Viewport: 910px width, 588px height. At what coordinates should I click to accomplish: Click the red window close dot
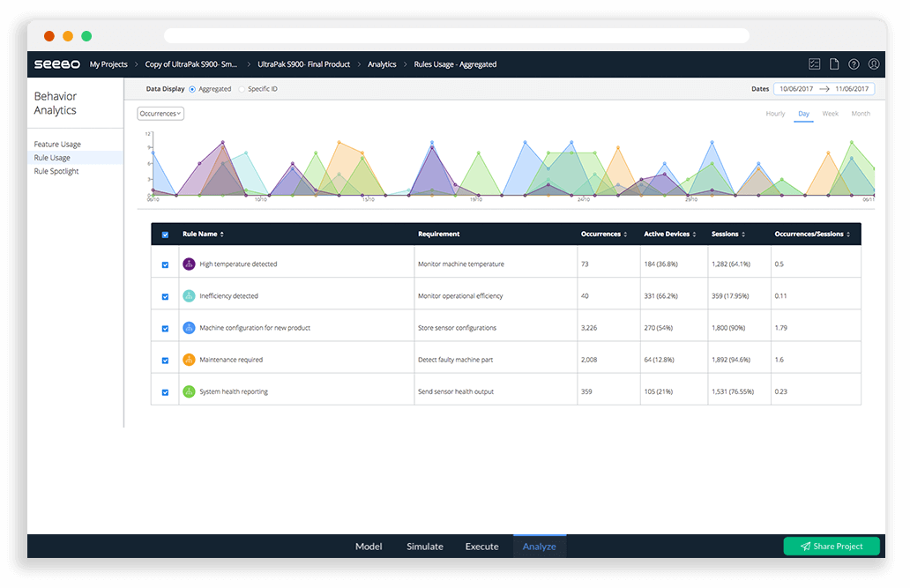click(49, 36)
